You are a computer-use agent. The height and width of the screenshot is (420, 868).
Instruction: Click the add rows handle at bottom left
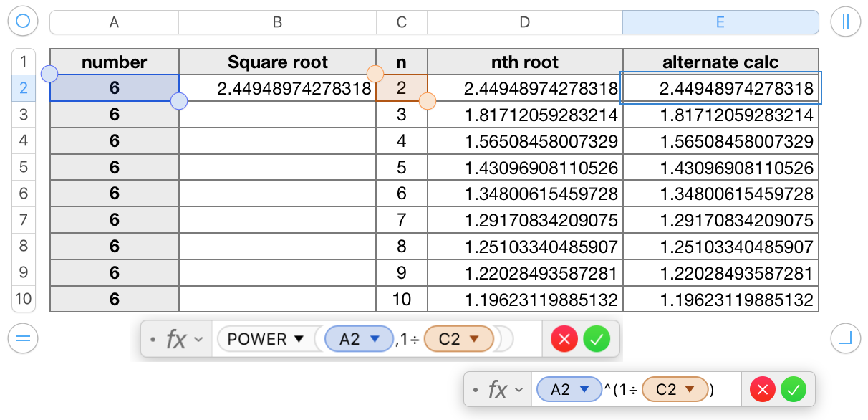pos(23,338)
